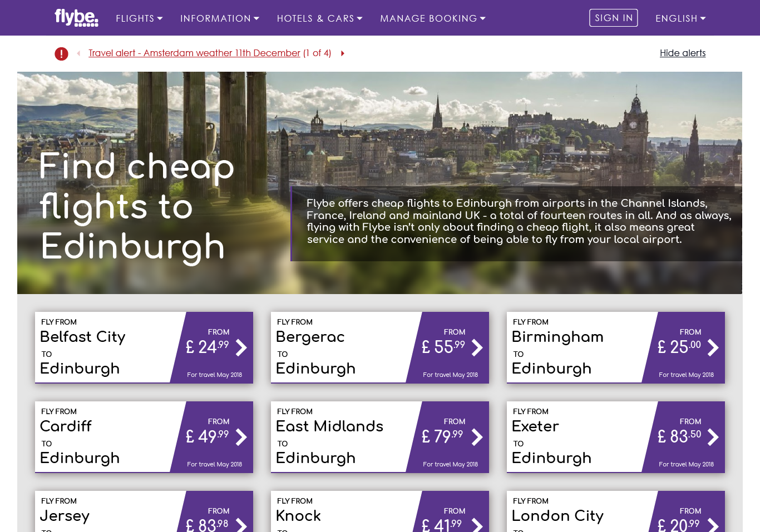Click chevron arrow on Belfast City fare
The height and width of the screenshot is (532, 760).
point(241,347)
